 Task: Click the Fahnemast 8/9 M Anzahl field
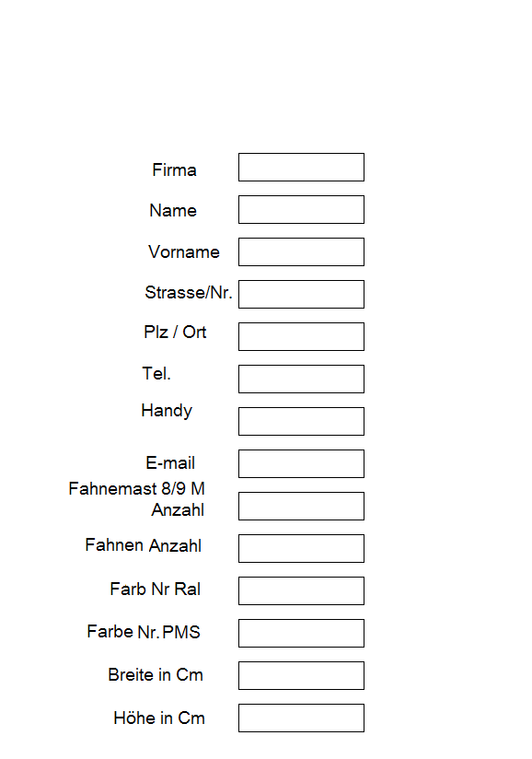point(300,506)
